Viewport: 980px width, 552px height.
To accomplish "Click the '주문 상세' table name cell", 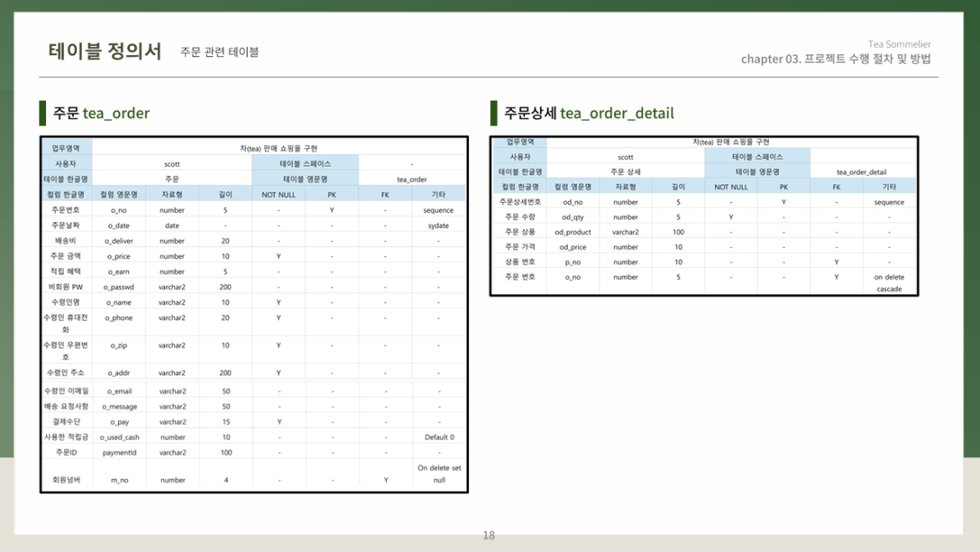I will pos(625,171).
